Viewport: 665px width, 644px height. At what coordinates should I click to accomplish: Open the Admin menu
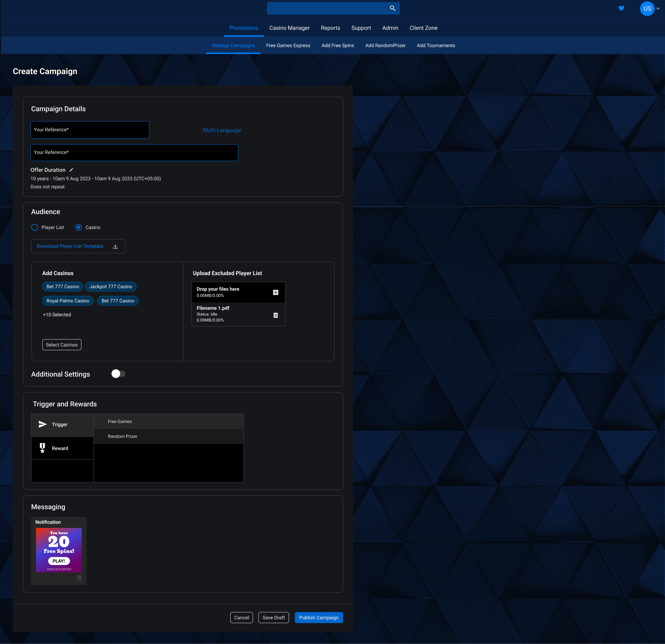click(390, 28)
